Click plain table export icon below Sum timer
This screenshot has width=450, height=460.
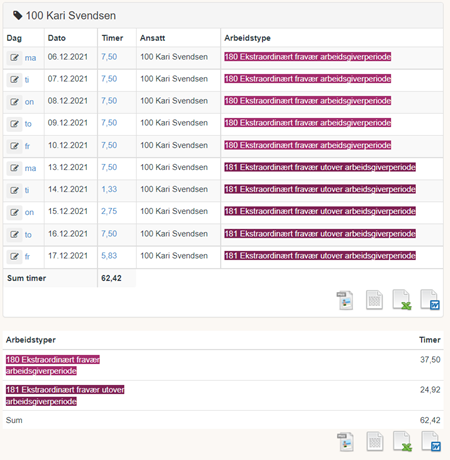[x=374, y=300]
